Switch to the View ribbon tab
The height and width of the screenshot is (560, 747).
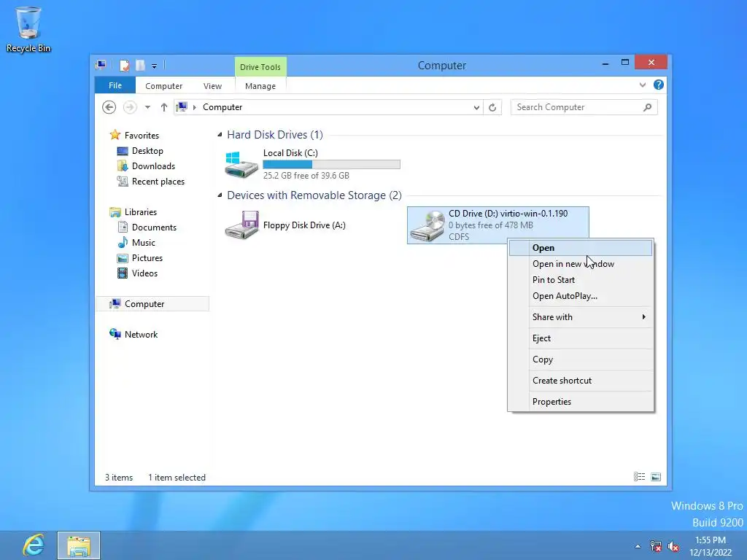coord(212,86)
